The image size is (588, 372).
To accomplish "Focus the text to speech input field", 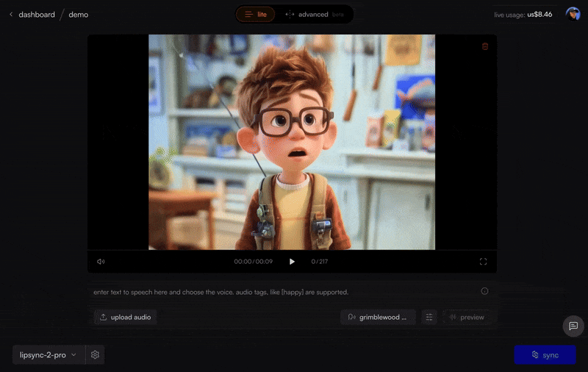I will [279, 292].
